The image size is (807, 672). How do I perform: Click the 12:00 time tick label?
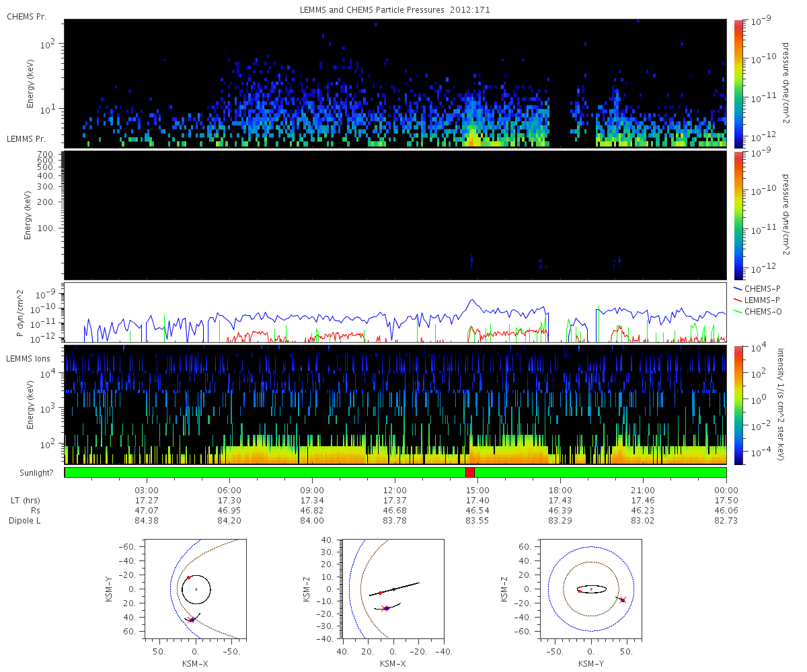click(x=395, y=491)
